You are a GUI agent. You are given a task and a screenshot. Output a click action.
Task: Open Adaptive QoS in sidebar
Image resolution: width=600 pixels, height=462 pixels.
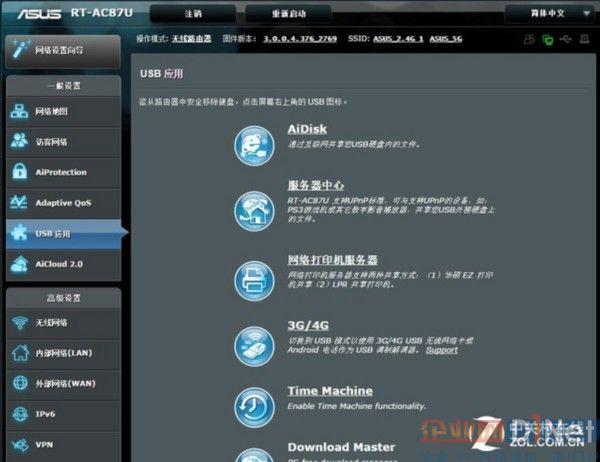[64, 203]
